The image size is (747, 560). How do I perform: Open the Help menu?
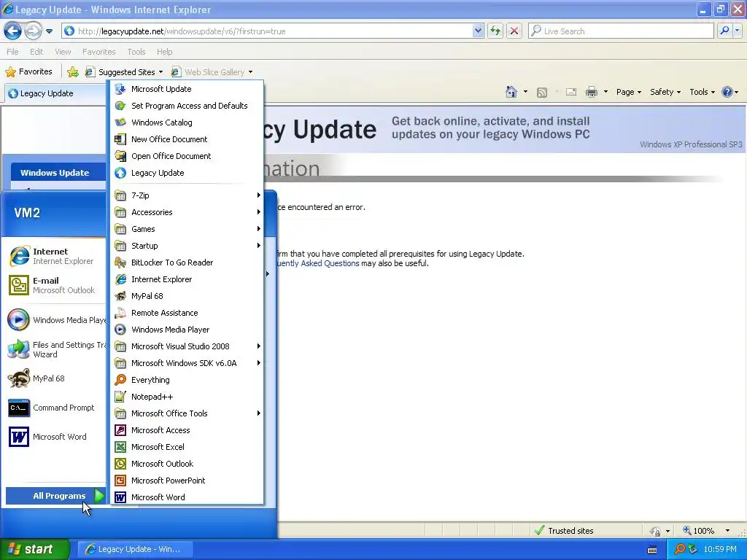(x=164, y=52)
